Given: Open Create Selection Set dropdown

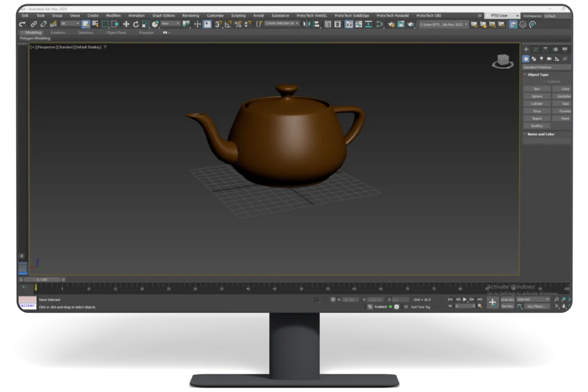Looking at the screenshot, I should pos(281,24).
